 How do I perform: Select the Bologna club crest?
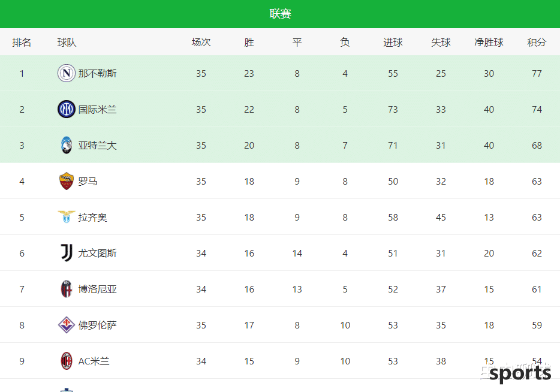pos(67,289)
